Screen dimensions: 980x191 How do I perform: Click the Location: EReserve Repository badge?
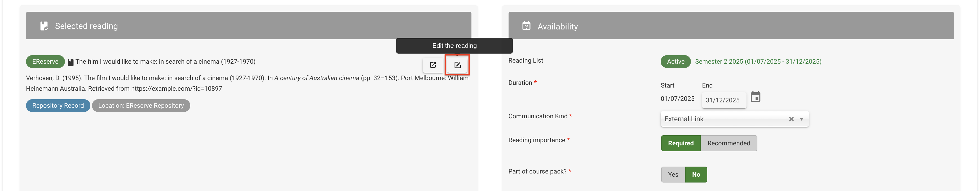[141, 105]
